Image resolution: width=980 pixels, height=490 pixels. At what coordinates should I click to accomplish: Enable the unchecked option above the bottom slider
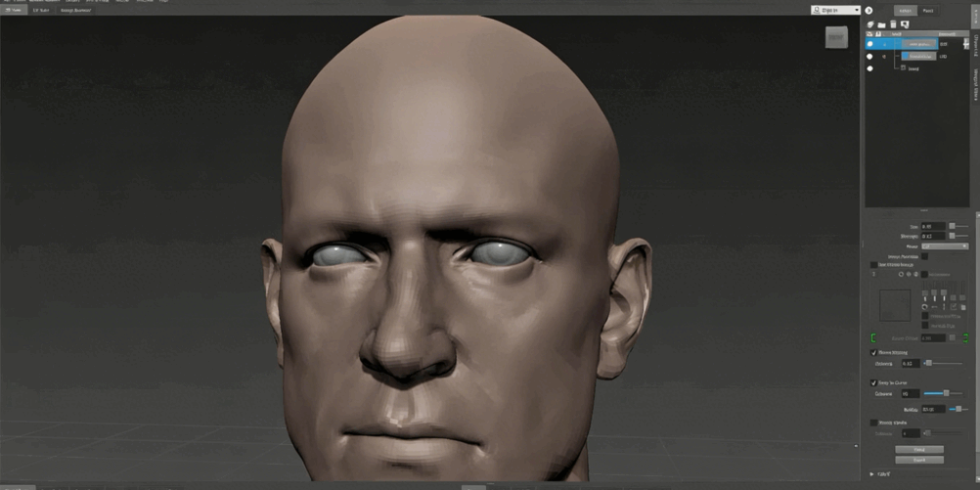coord(873,423)
